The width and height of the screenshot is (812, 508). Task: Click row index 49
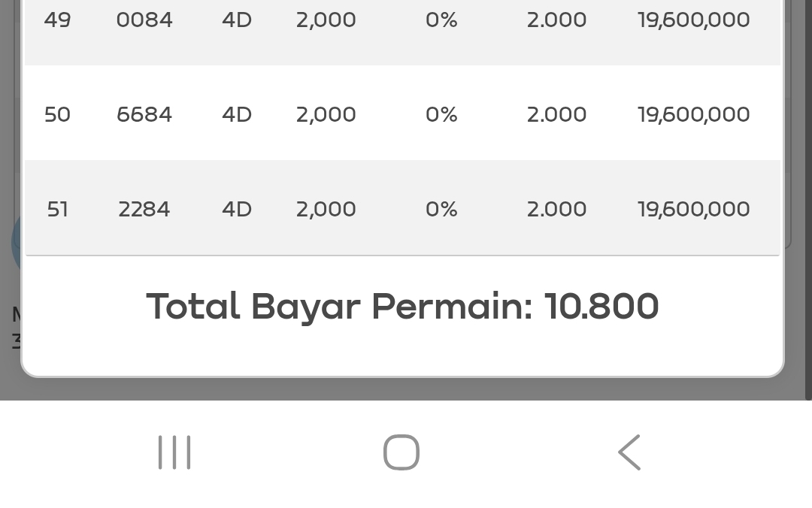57,20
